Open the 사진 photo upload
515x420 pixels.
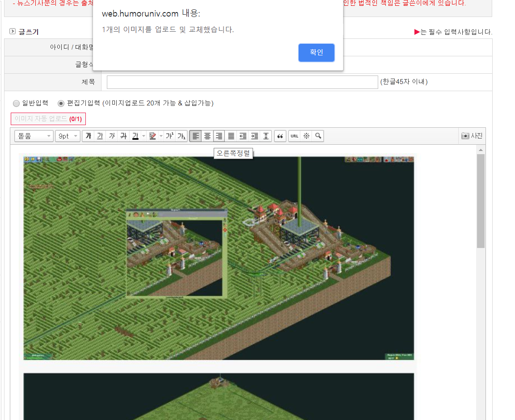[472, 136]
